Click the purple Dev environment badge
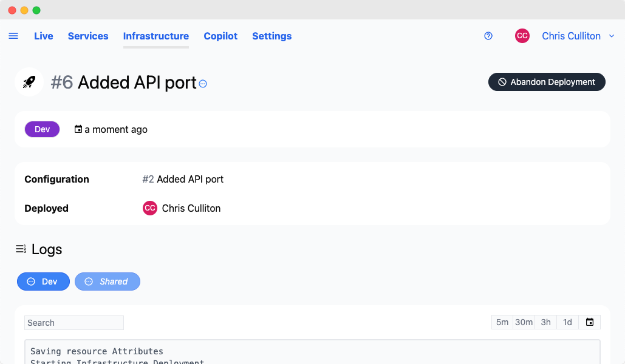625x364 pixels. click(43, 129)
